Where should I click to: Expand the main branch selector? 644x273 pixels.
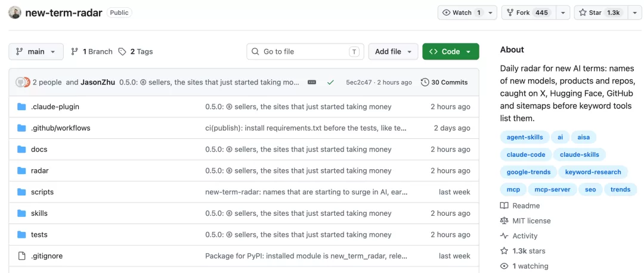coord(36,52)
